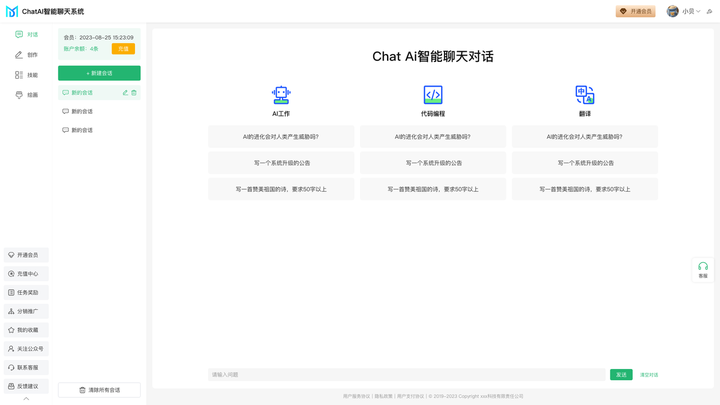
Task: Click the 清空对话 link
Action: pyautogui.click(x=649, y=375)
